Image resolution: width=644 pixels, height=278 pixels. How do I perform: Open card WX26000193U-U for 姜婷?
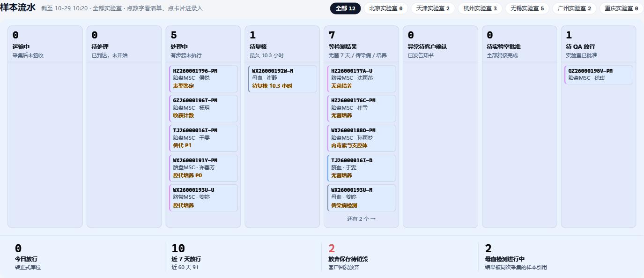pos(204,198)
